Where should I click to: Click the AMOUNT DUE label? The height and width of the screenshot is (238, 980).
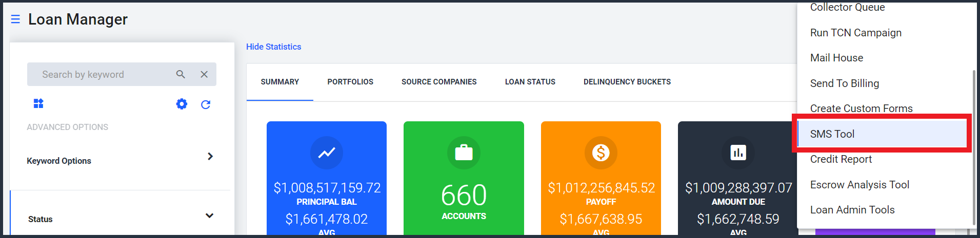(x=738, y=202)
